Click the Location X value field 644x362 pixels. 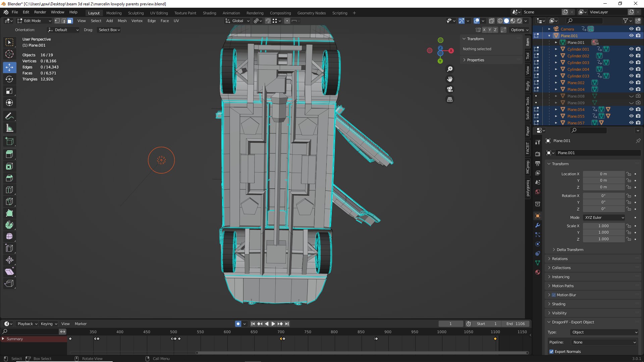[x=603, y=174]
